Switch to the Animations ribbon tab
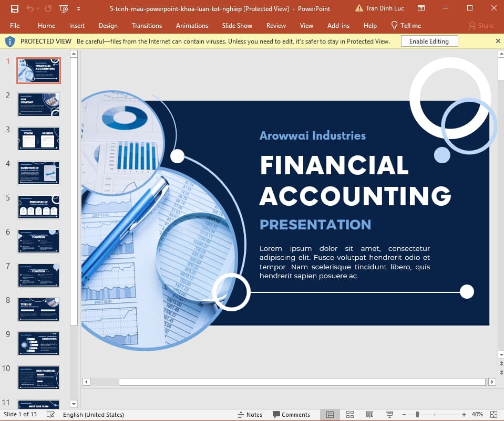The height and width of the screenshot is (421, 504). (192, 25)
